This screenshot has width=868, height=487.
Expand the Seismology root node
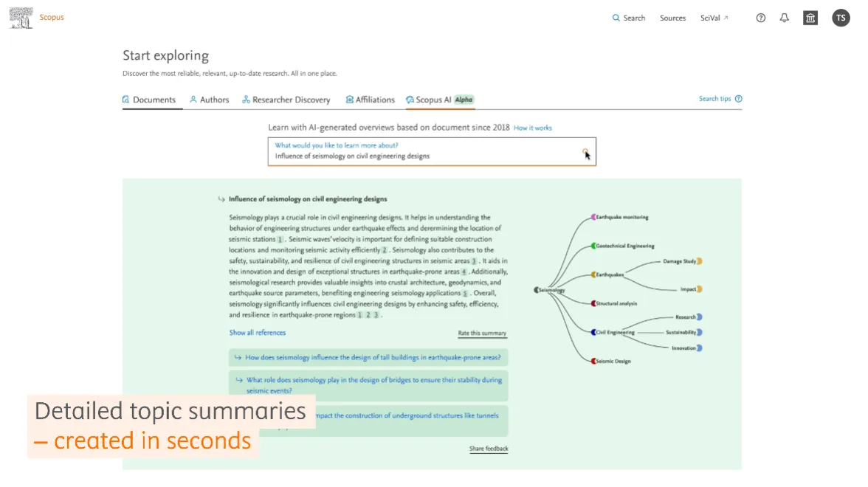pos(536,290)
